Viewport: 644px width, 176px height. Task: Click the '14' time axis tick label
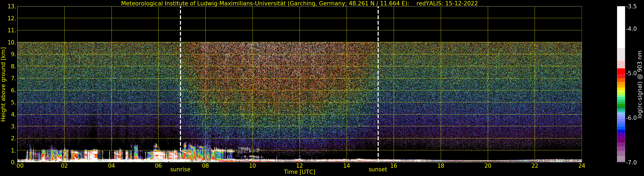(347, 166)
